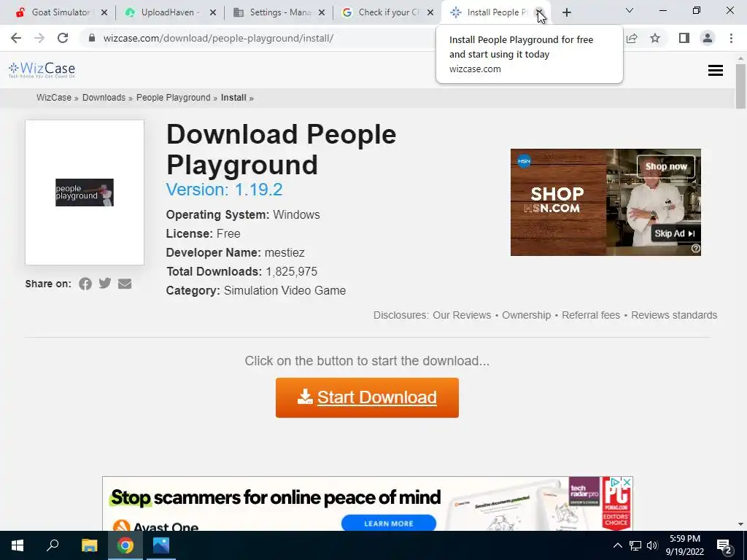This screenshot has width=747, height=560.
Task: Bookmark page with star icon
Action: (655, 38)
